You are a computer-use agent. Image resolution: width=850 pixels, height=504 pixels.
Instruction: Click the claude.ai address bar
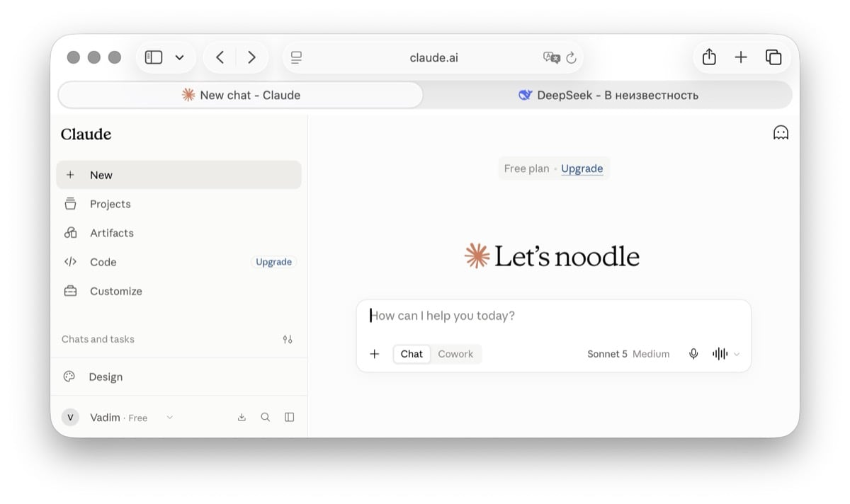[433, 58]
